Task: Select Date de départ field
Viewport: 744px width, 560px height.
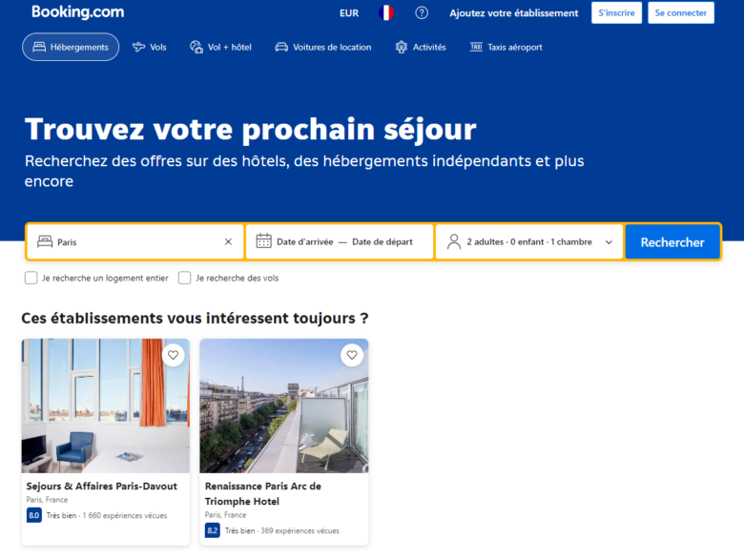Action: coord(382,242)
